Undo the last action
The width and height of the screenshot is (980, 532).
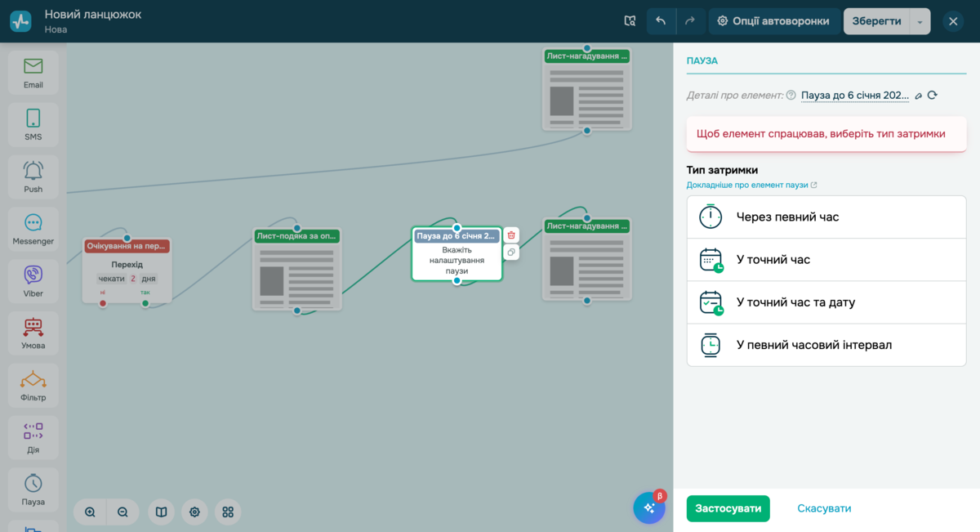pos(661,21)
